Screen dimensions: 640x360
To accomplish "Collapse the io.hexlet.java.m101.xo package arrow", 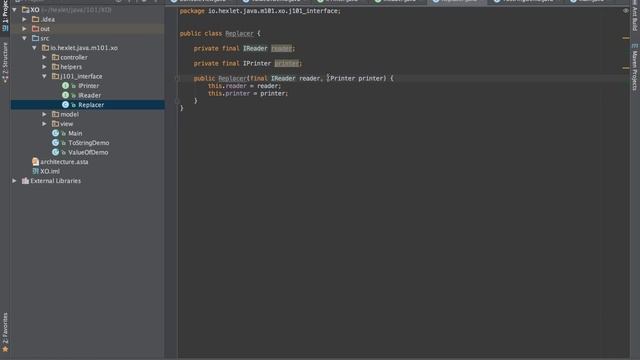I will click(35, 48).
